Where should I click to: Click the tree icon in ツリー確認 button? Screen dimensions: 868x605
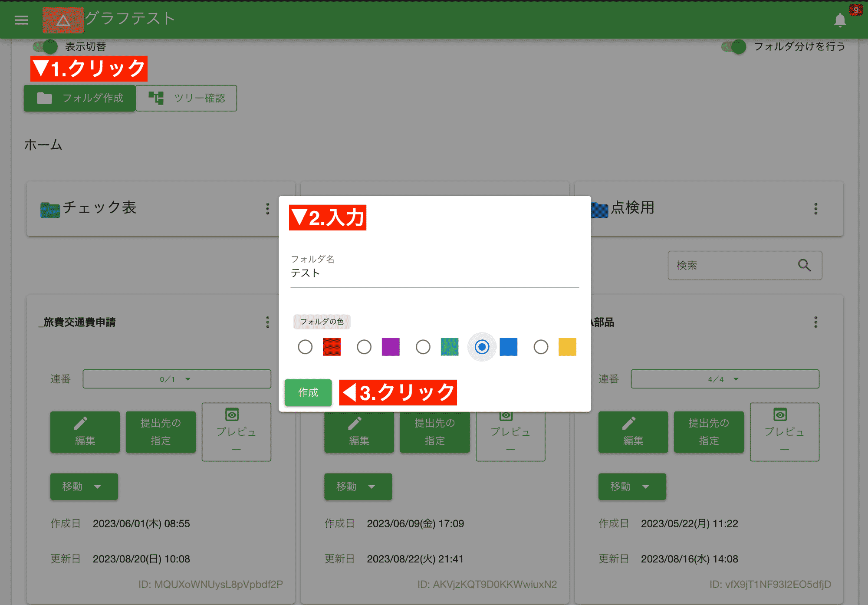157,98
